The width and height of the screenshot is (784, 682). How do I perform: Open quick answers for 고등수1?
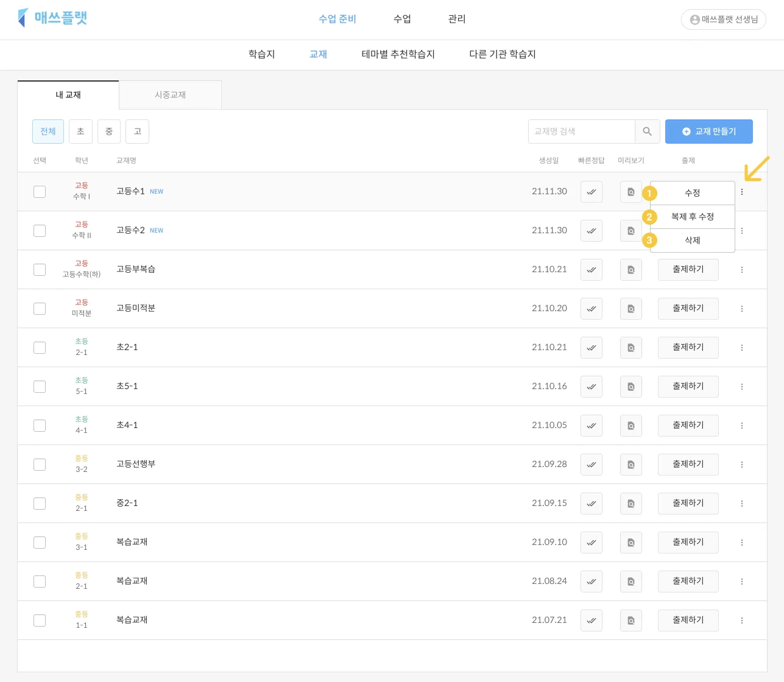(592, 192)
